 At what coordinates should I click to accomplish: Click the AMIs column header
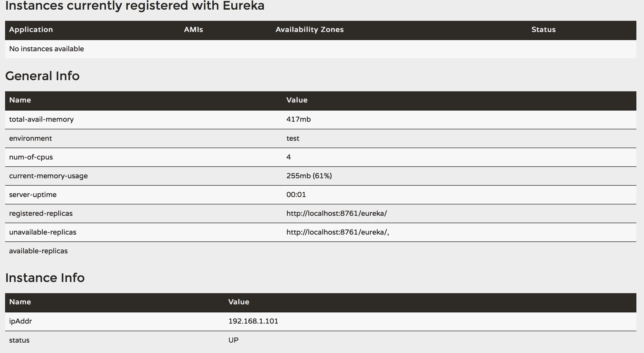(x=193, y=30)
